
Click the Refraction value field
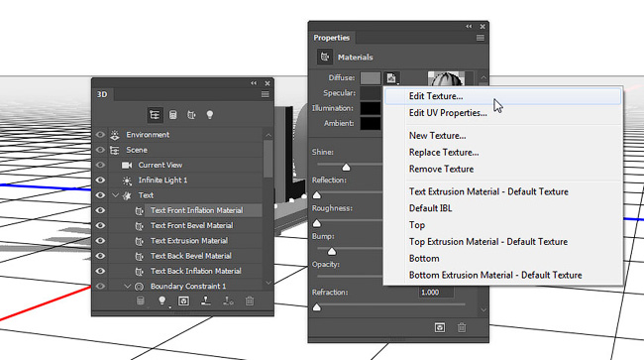point(436,293)
